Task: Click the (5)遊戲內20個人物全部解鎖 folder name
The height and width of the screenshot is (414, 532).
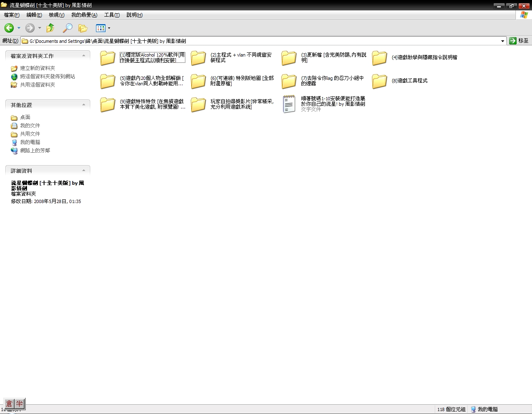Action: [152, 81]
